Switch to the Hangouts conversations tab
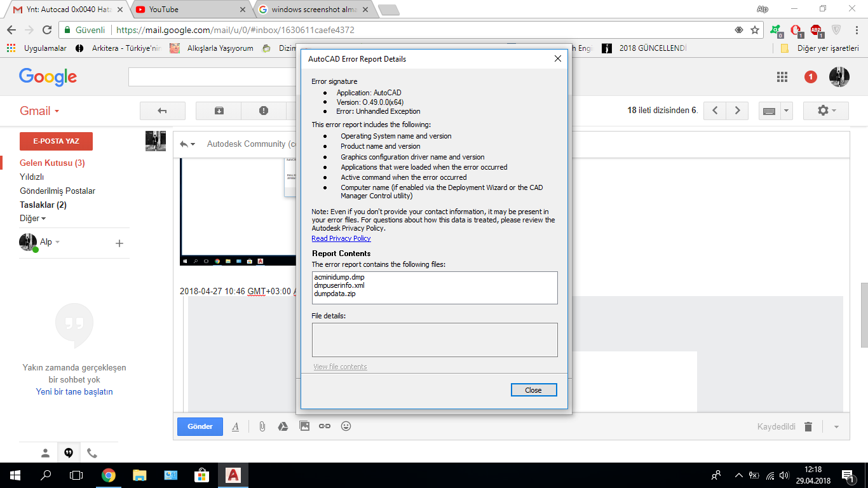Image resolution: width=868 pixels, height=488 pixels. pyautogui.click(x=69, y=453)
